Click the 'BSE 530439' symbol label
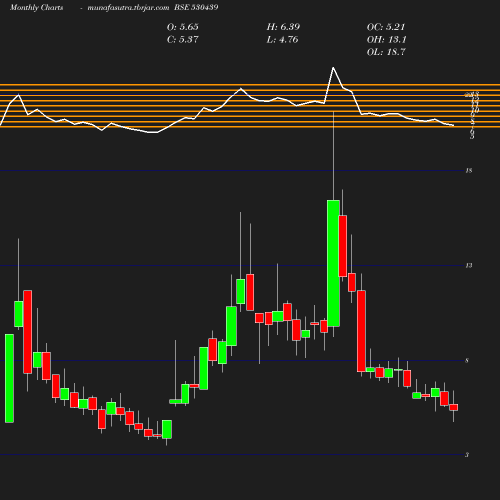Viewport: 500px width, 500px height. [196, 8]
